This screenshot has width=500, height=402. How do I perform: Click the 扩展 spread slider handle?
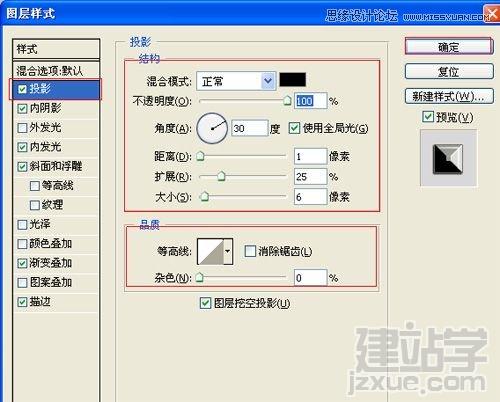(221, 176)
